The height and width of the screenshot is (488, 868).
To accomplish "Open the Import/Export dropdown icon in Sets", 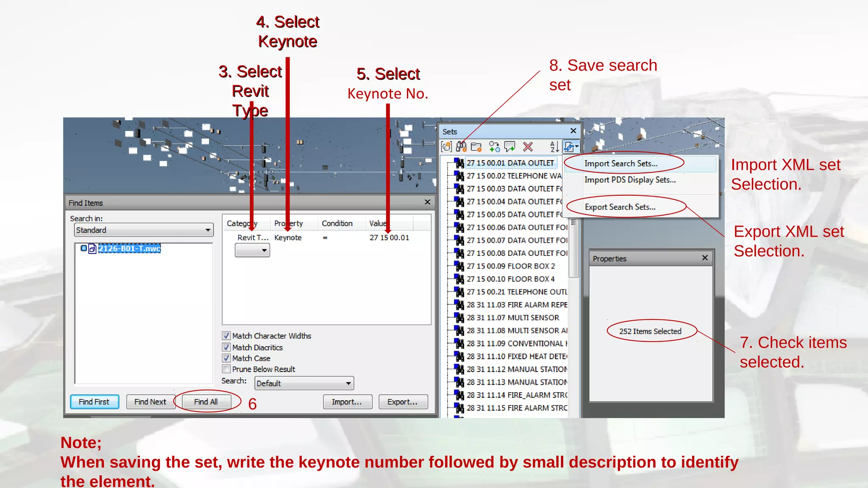I will click(571, 147).
